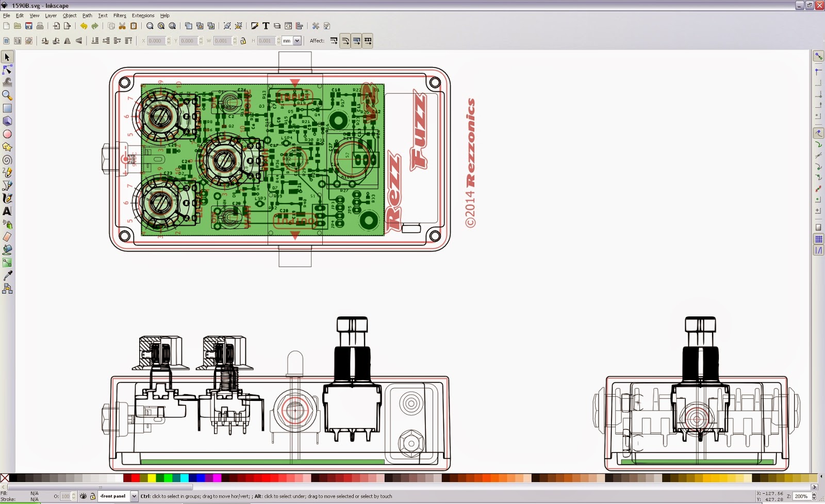The image size is (825, 504).
Task: Select the Dropper color picker tool
Action: click(7, 276)
